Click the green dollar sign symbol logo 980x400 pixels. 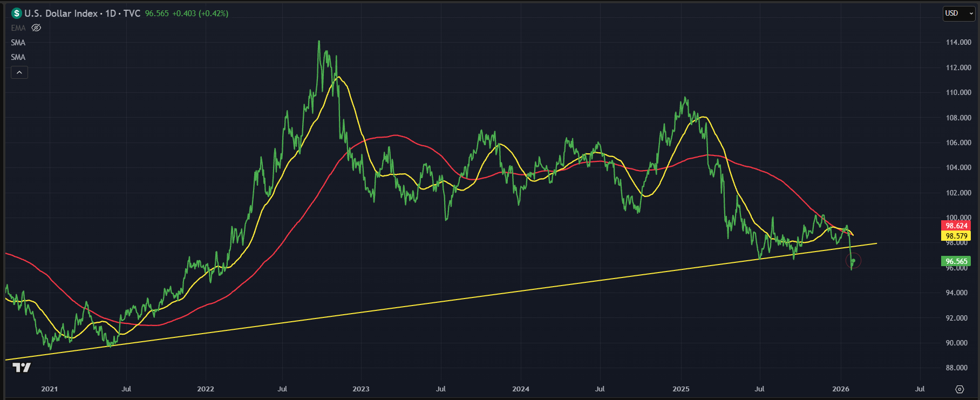(x=17, y=13)
